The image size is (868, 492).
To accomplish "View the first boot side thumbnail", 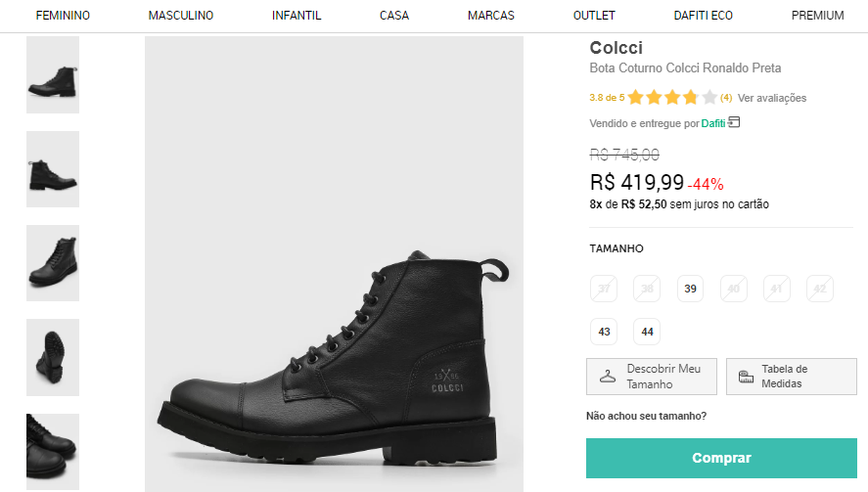I will [x=53, y=75].
